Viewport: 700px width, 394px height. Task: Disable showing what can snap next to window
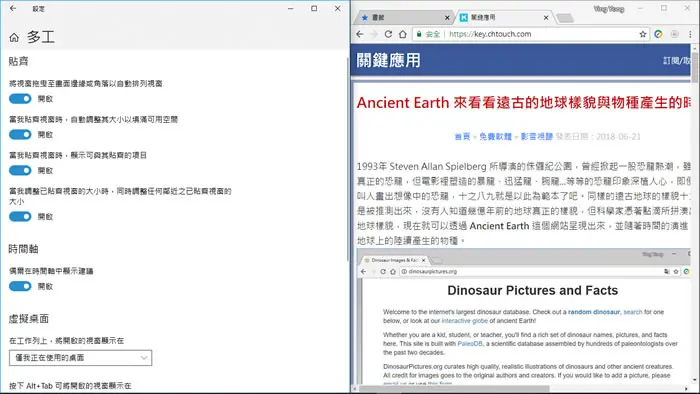20,170
